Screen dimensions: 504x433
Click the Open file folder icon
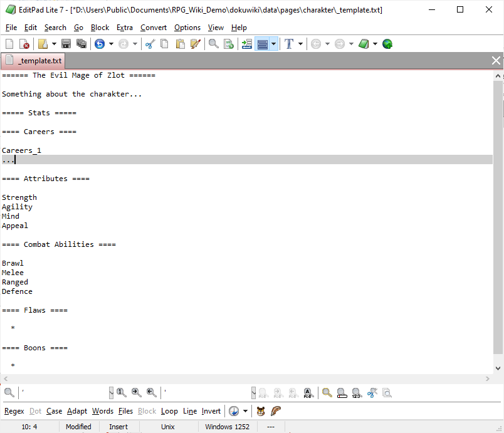[x=43, y=44]
